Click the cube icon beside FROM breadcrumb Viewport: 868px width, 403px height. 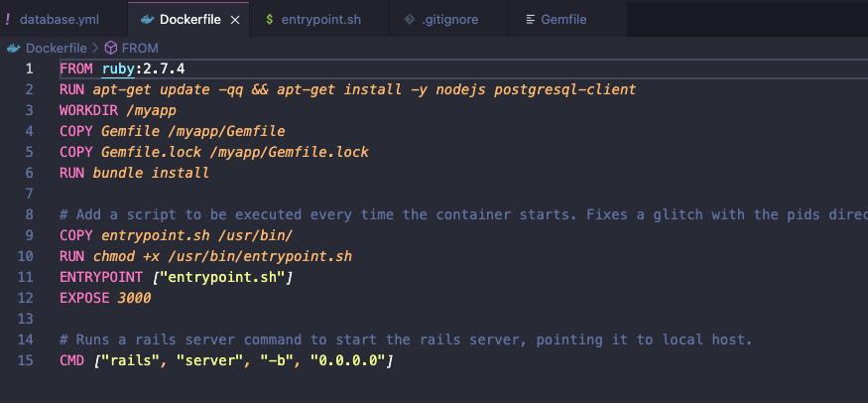pos(111,49)
